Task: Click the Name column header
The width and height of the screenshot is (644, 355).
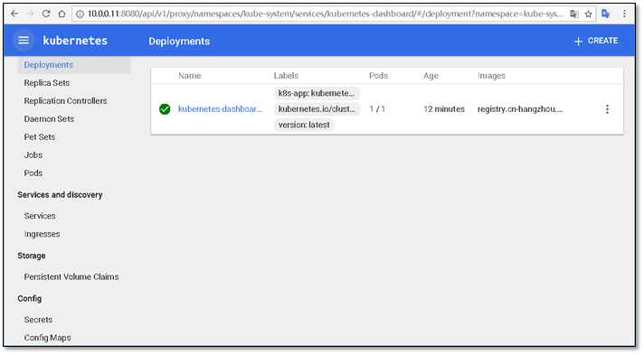Action: (x=190, y=76)
